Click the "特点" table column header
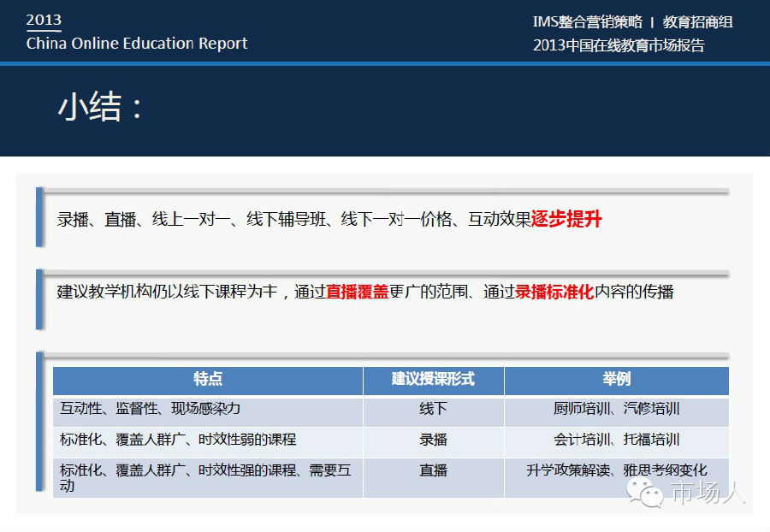770x532 pixels. [208, 379]
